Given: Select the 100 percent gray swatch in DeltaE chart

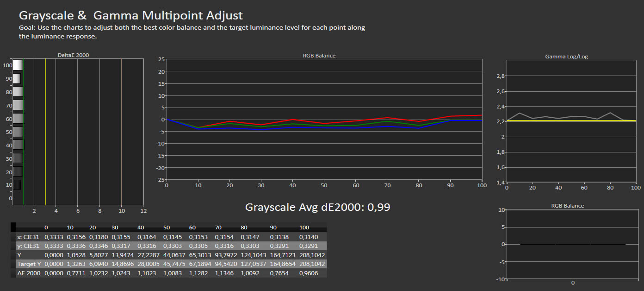Looking at the screenshot, I should 18,65.
